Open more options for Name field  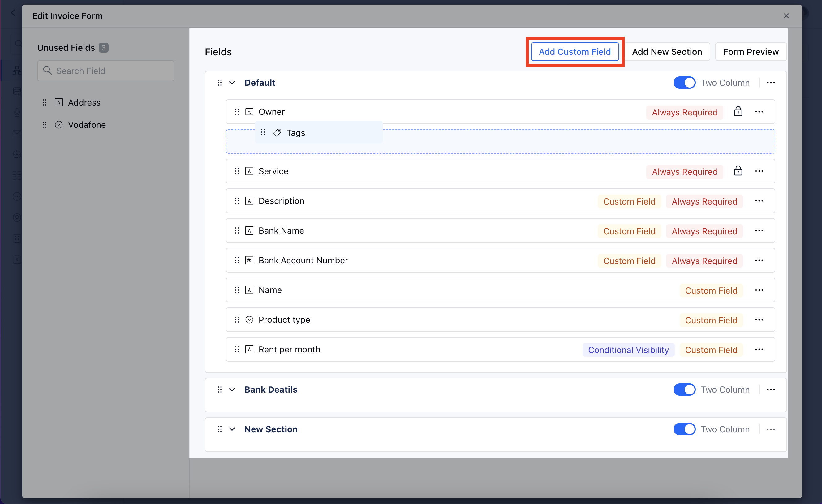click(x=759, y=290)
